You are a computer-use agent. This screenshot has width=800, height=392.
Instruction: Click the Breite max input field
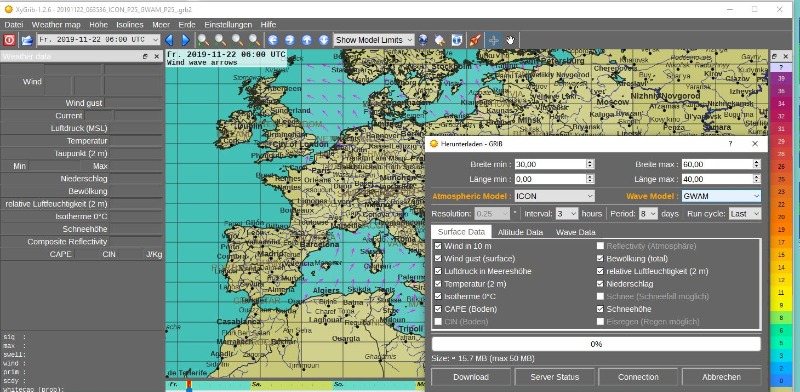pos(717,164)
